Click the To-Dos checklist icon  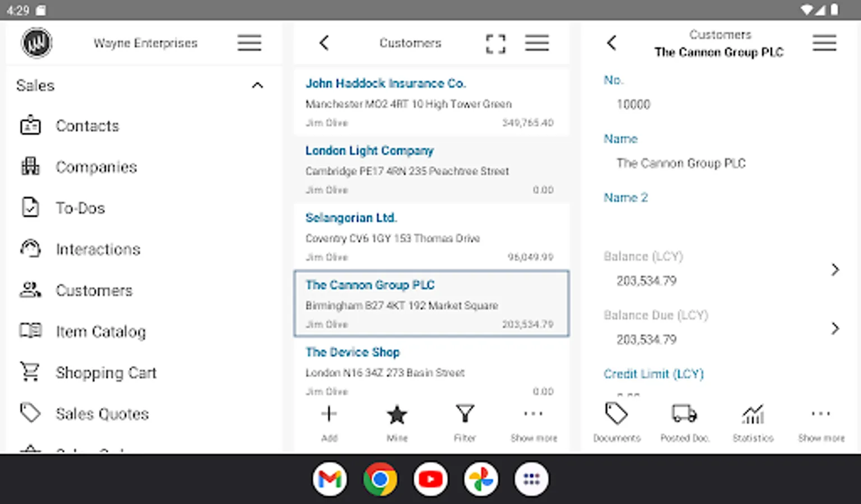tap(30, 207)
